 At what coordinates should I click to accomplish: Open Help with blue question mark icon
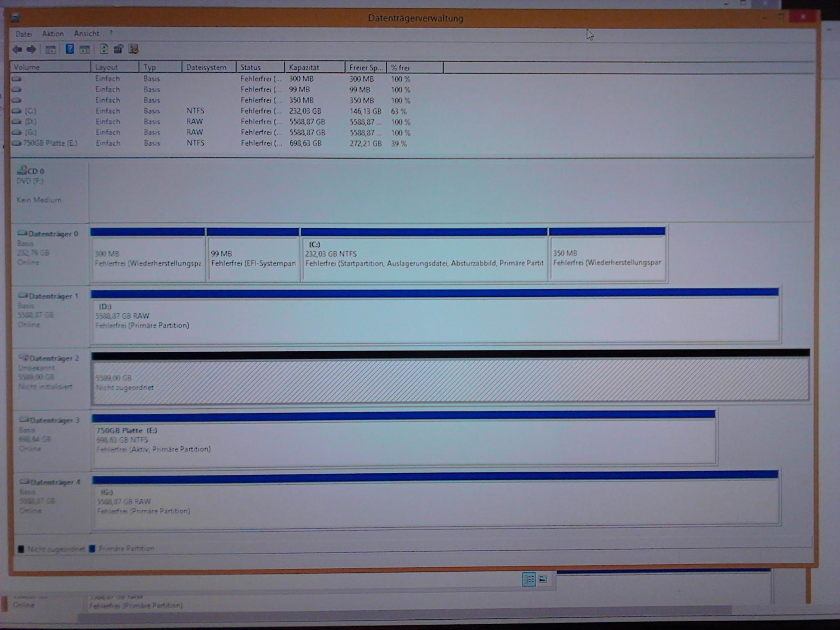70,49
